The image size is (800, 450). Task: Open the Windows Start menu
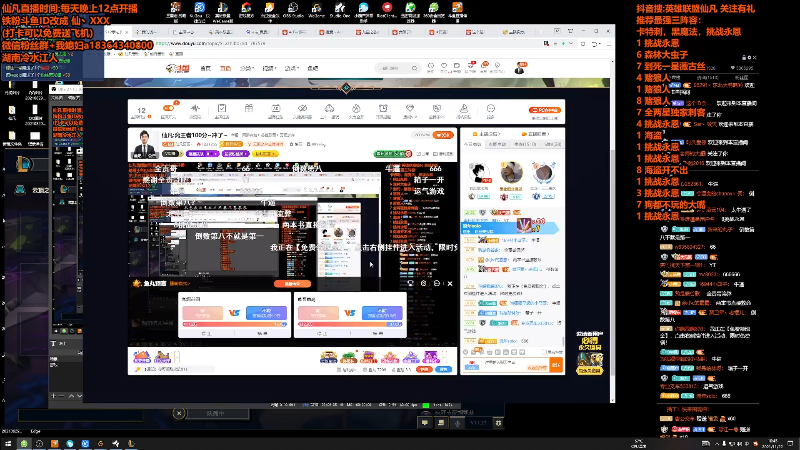pos(8,444)
